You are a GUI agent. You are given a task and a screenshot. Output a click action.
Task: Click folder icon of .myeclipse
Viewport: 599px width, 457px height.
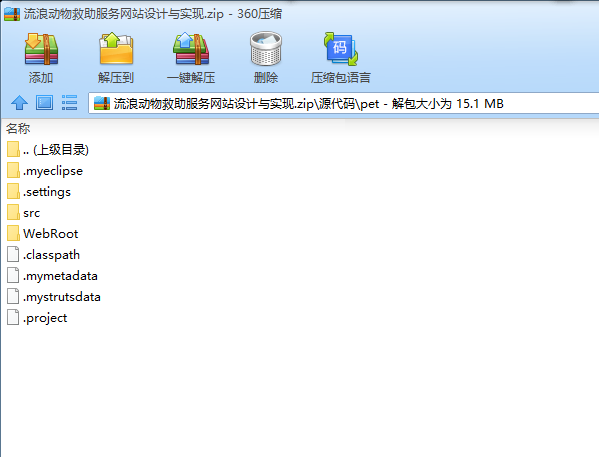click(13, 170)
